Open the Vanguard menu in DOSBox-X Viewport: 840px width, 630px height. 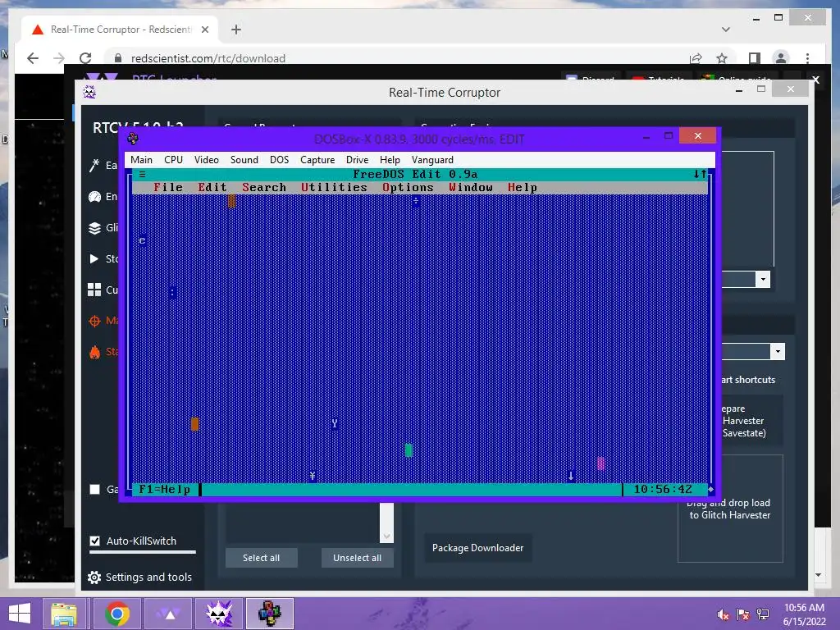[432, 160]
